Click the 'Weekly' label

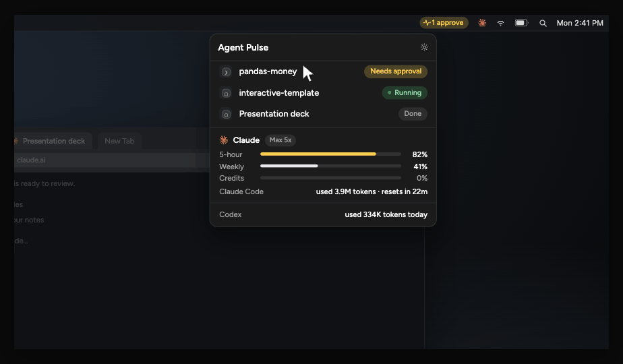tap(232, 166)
